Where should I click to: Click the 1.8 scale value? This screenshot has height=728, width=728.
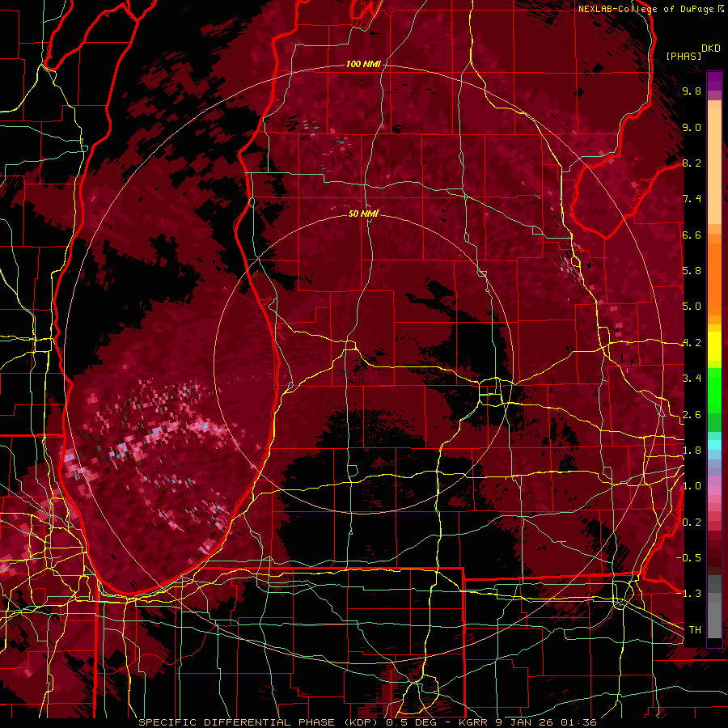coord(692,451)
